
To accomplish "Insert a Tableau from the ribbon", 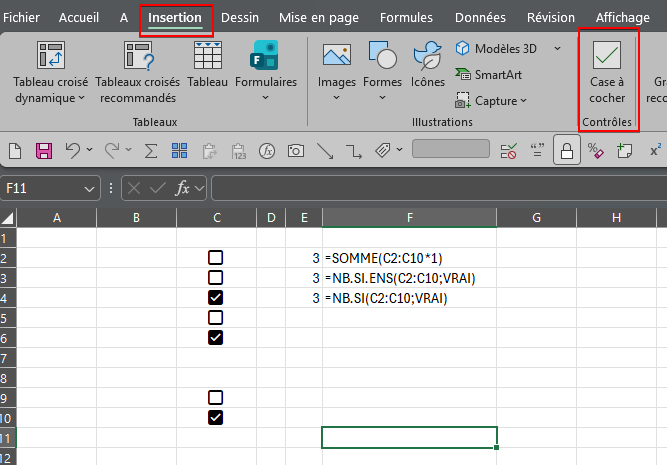I will [208, 64].
